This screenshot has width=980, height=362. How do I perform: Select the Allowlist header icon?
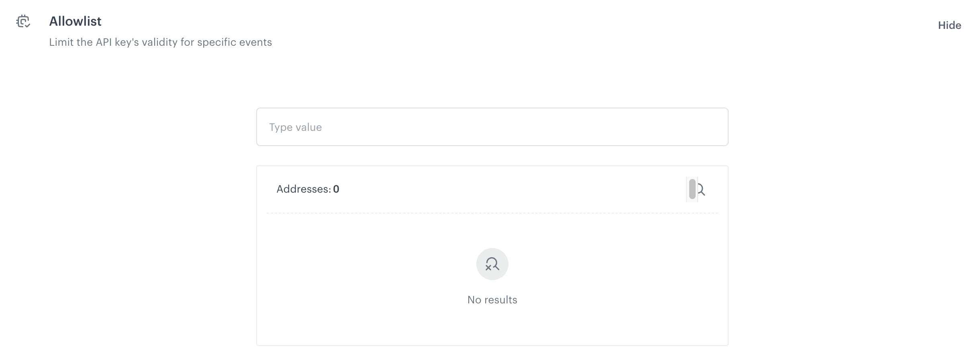click(x=23, y=22)
